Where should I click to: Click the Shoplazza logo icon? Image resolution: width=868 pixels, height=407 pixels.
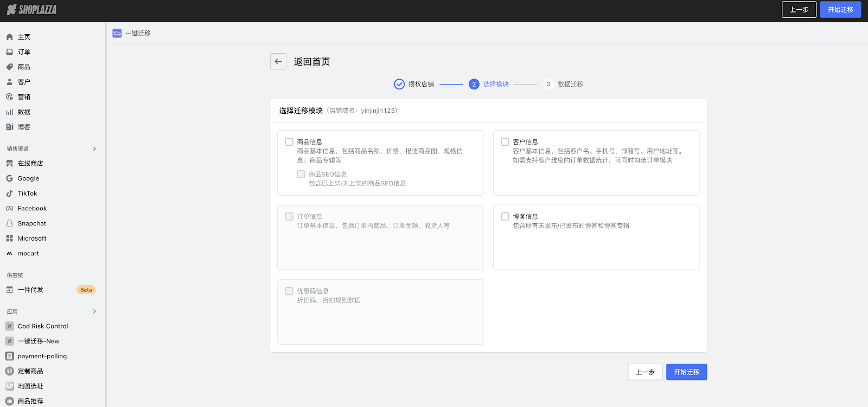point(11,10)
